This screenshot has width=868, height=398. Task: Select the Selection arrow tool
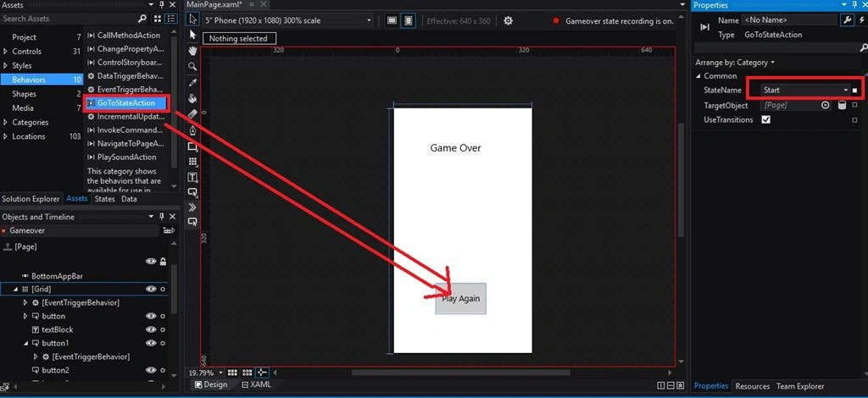192,20
